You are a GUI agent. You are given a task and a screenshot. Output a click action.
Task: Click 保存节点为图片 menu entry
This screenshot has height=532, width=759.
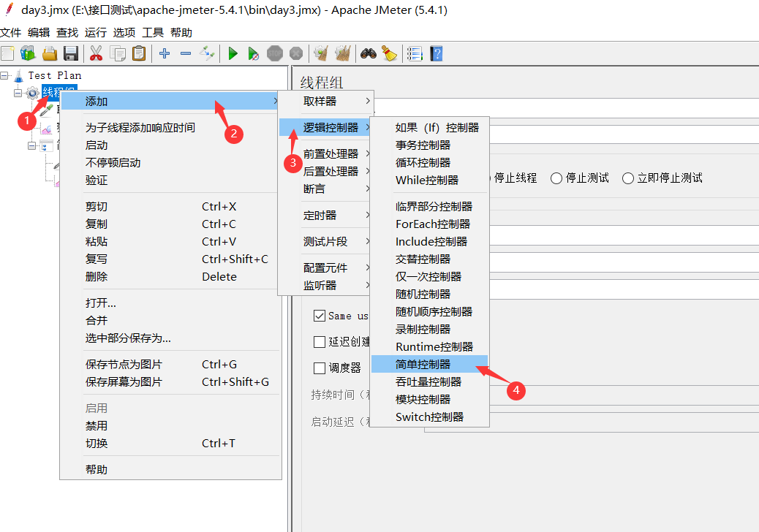[x=170, y=364]
